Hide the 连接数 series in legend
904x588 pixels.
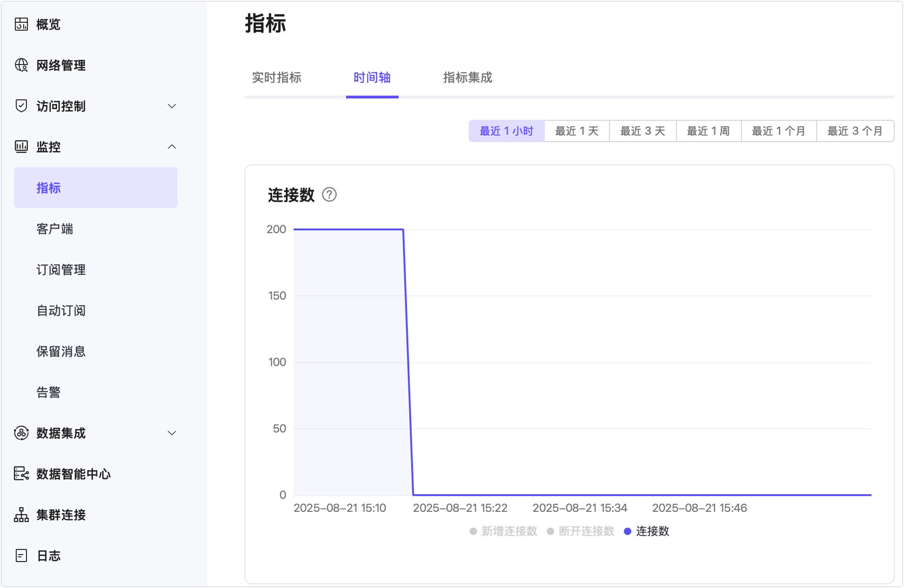pyautogui.click(x=647, y=532)
